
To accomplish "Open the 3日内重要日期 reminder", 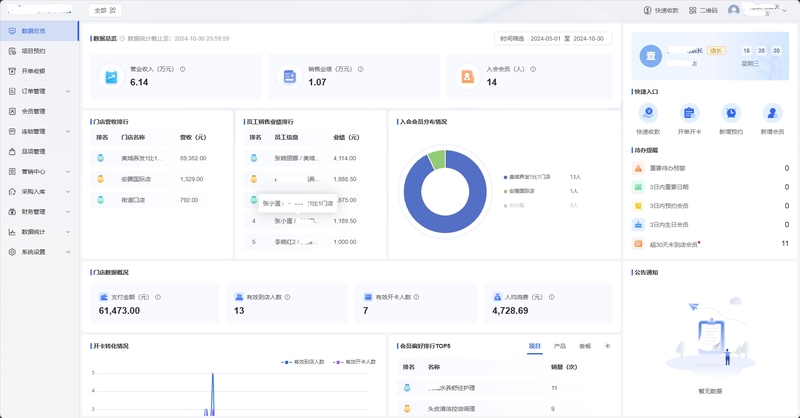I will coord(711,187).
